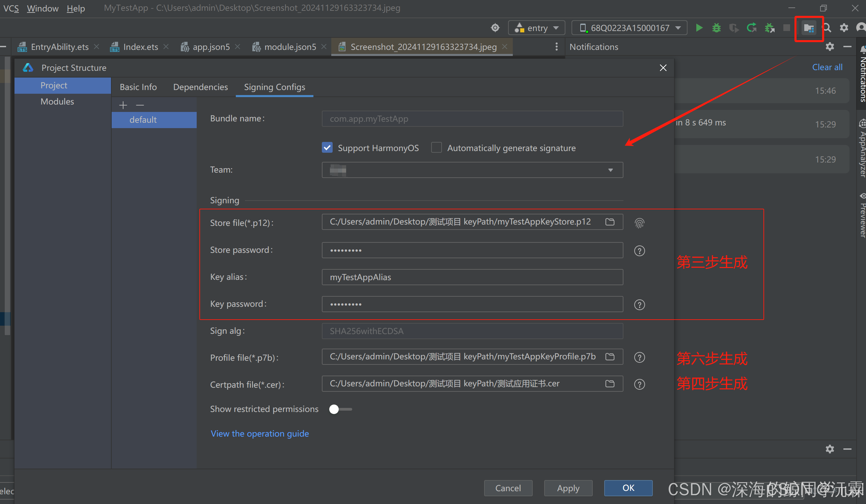Switch to the Dependencies tab
Image resolution: width=866 pixels, height=504 pixels.
200,87
